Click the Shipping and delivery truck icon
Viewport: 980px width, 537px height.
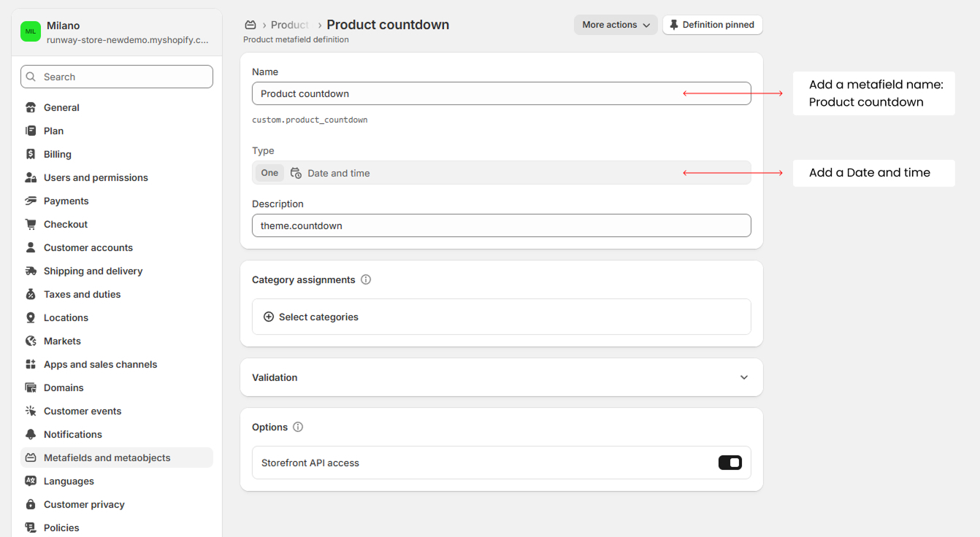[x=31, y=271]
